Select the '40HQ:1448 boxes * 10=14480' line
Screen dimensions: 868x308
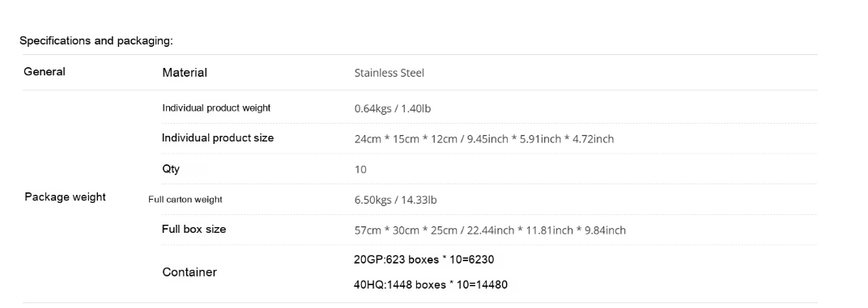pyautogui.click(x=431, y=285)
